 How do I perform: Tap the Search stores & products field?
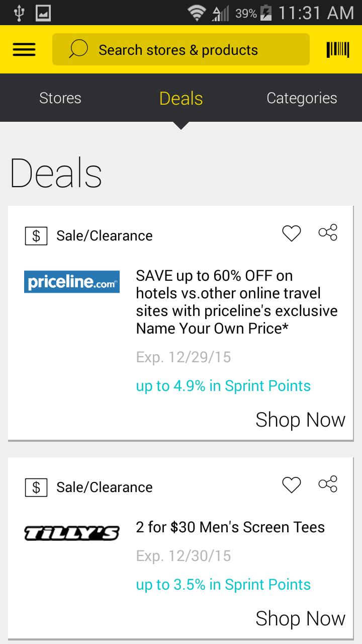[181, 49]
